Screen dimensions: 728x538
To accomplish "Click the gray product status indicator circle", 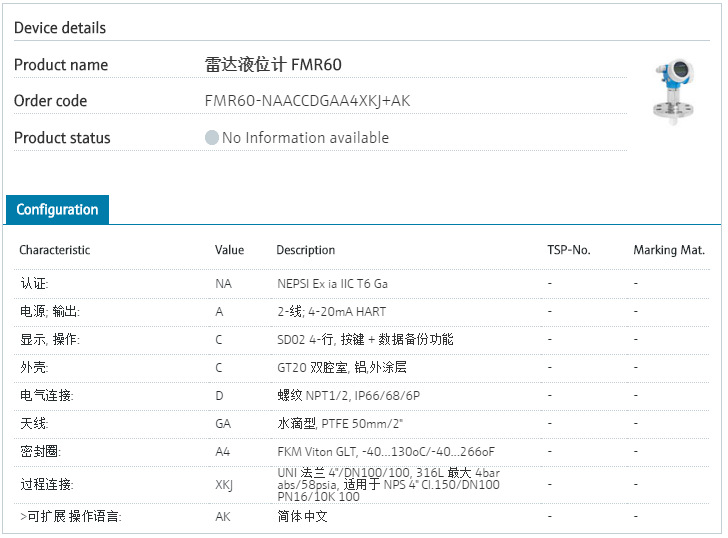I will coord(211,138).
